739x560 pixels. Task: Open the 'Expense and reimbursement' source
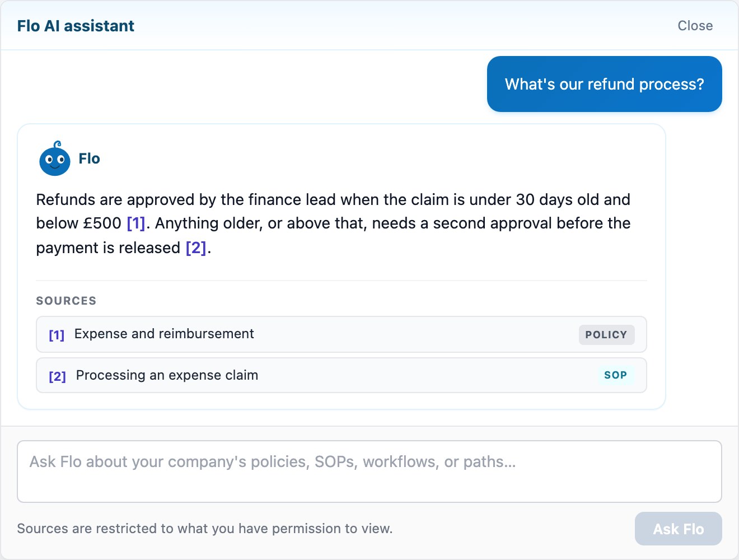click(342, 334)
